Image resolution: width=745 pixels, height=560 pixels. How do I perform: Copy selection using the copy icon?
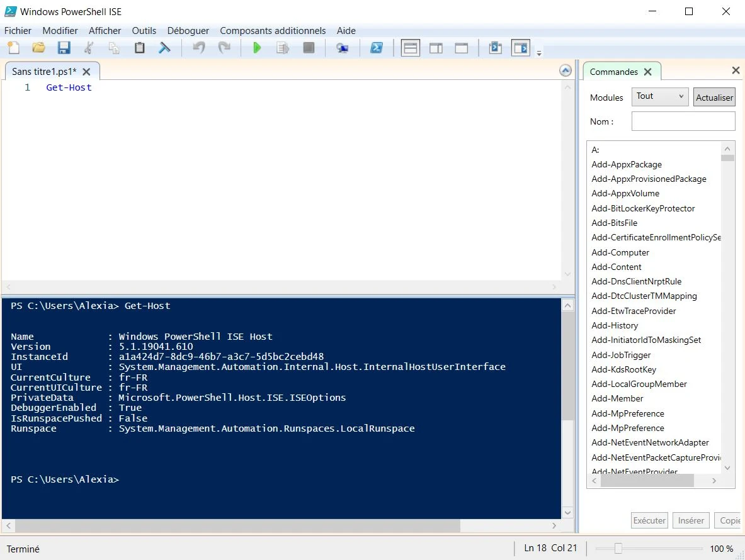click(x=114, y=48)
